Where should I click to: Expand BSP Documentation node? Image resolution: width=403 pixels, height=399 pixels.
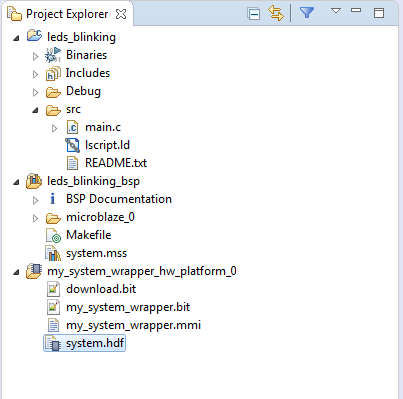click(x=35, y=200)
